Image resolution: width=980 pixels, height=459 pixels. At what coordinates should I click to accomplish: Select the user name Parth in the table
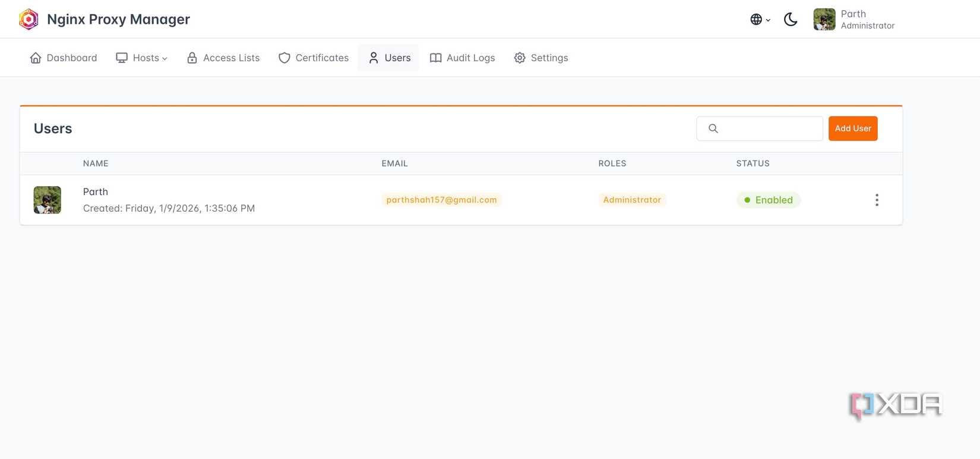[x=96, y=191]
